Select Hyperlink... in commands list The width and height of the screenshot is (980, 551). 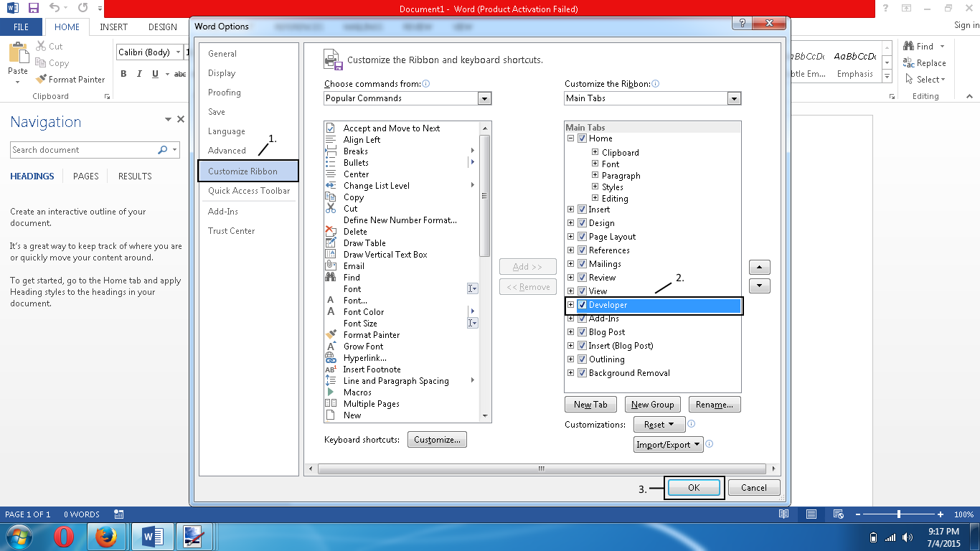pos(401,358)
